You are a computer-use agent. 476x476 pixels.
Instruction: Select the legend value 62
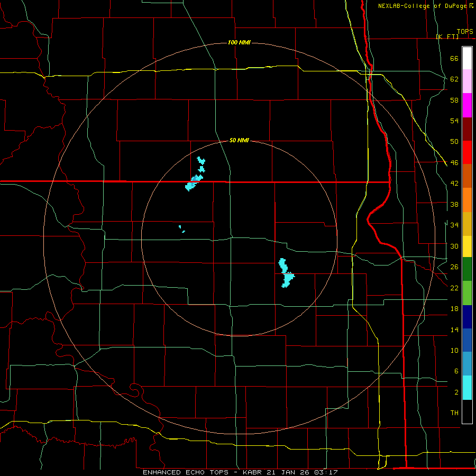pos(454,79)
